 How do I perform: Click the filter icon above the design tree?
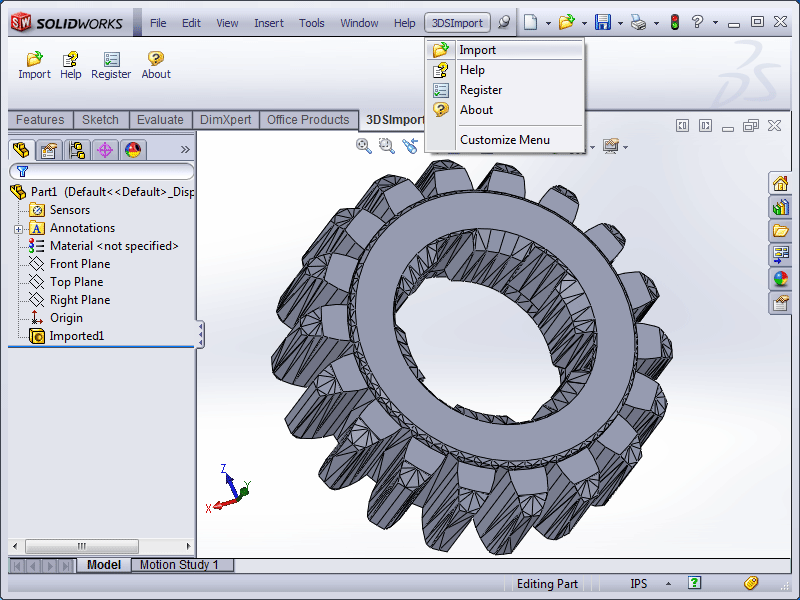click(20, 172)
